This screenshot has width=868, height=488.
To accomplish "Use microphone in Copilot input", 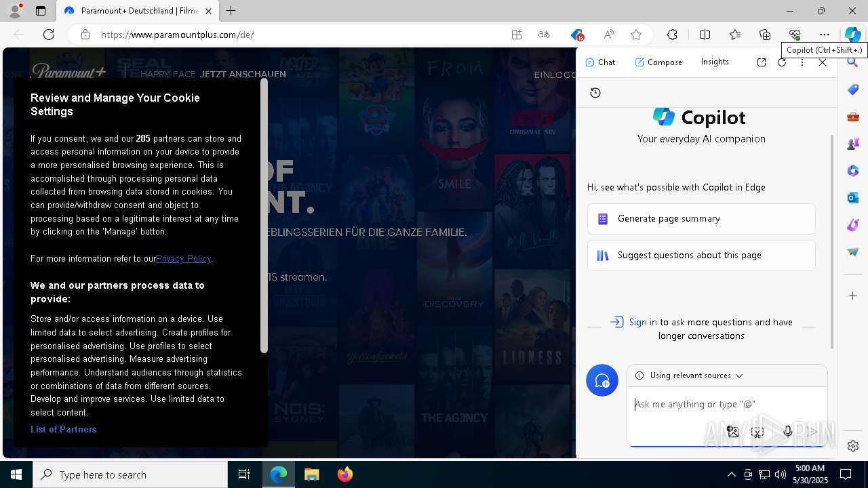I will click(787, 431).
